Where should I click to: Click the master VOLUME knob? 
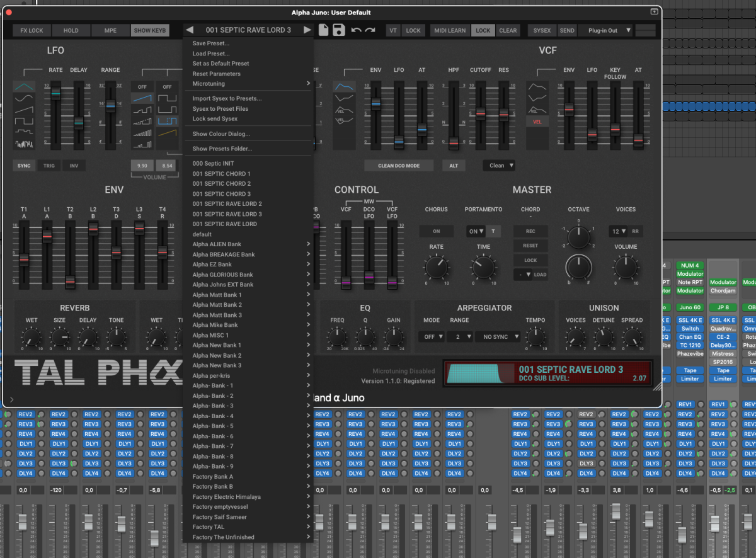[626, 268]
